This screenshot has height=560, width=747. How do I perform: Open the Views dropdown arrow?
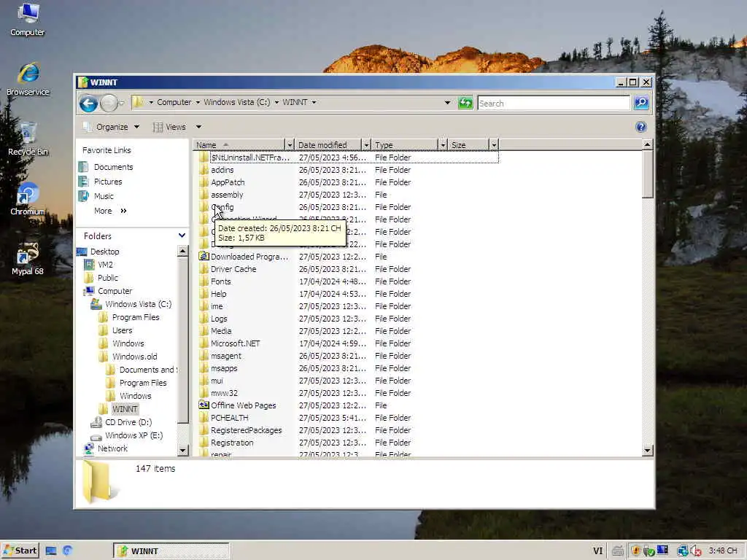[x=198, y=127]
